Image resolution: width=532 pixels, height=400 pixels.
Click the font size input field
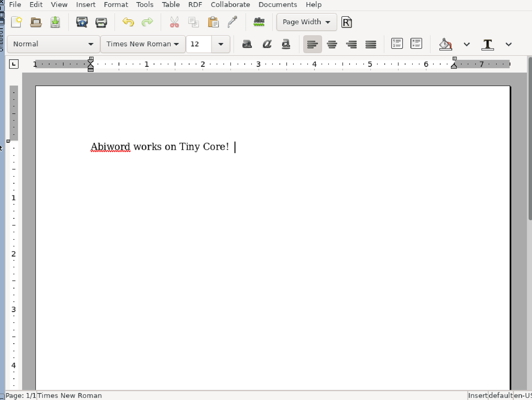click(x=199, y=44)
